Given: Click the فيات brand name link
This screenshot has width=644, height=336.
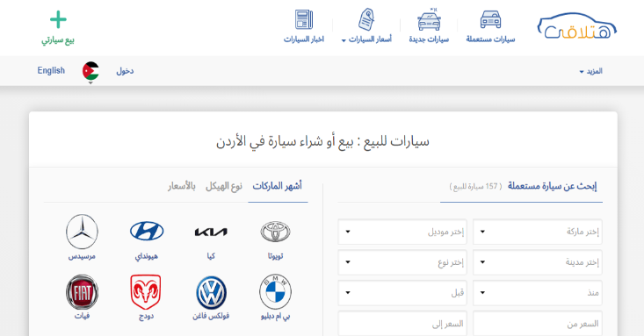Looking at the screenshot, I should pyautogui.click(x=82, y=316).
